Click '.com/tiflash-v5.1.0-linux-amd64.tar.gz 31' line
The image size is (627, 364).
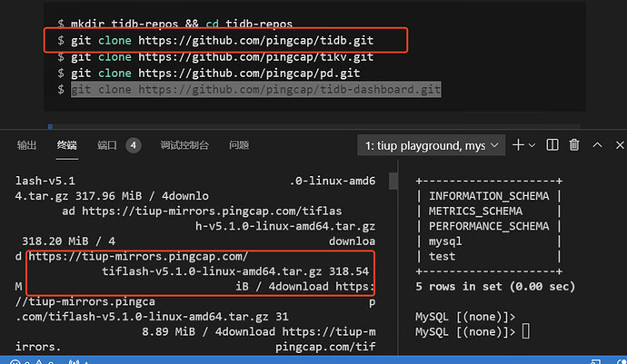point(152,317)
